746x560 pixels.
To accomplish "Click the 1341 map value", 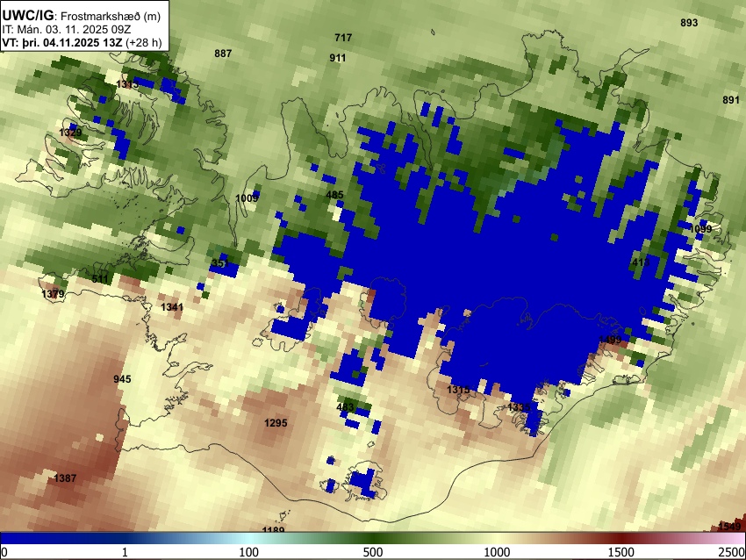I will click(172, 307).
